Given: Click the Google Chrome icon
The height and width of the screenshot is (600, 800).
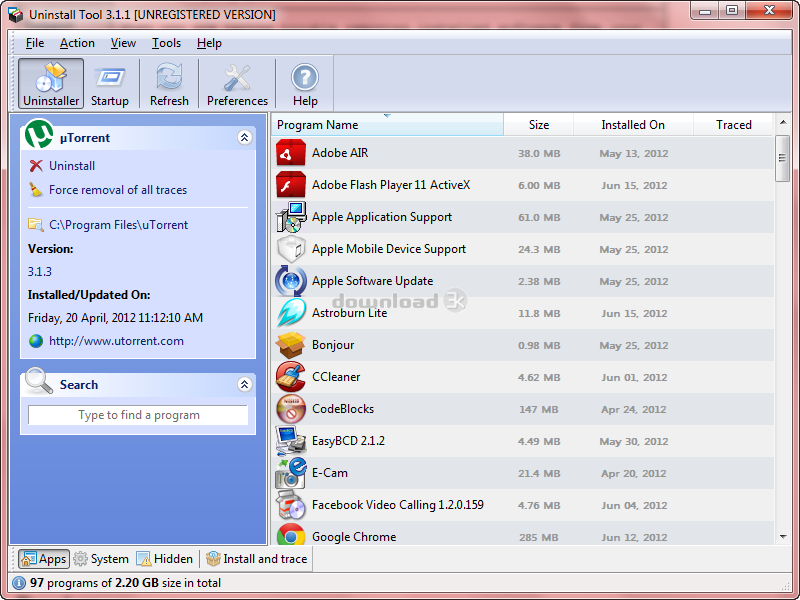Looking at the screenshot, I should [291, 536].
